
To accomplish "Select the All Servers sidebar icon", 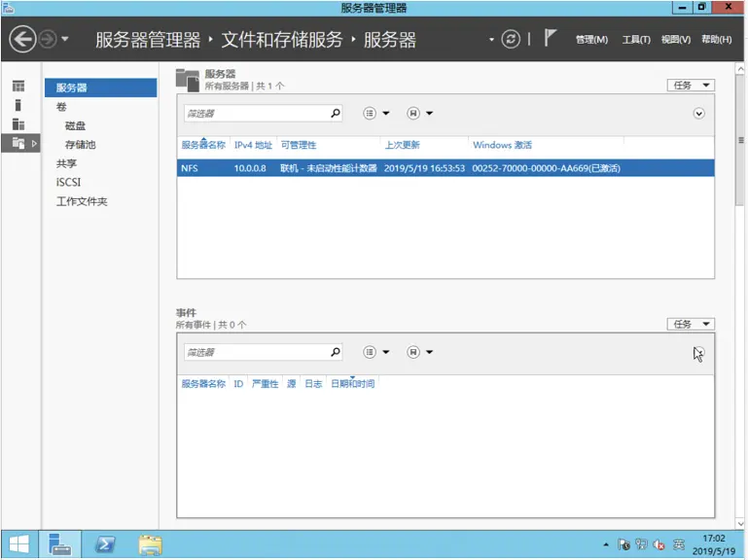I will point(18,124).
